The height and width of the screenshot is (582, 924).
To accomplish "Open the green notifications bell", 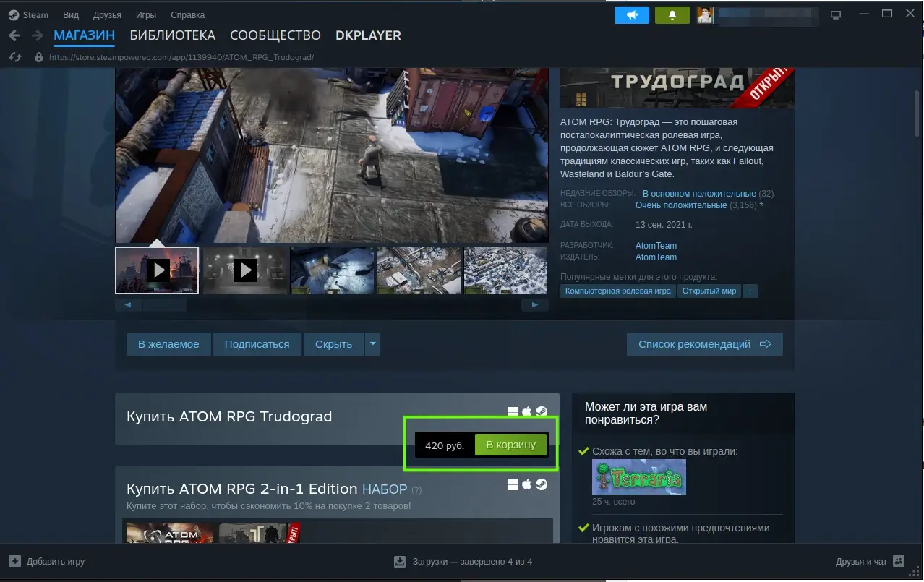I will click(x=672, y=14).
